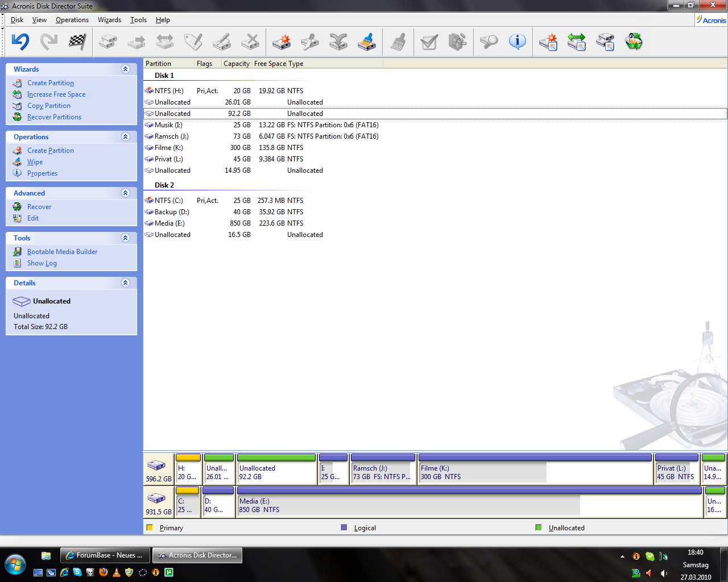This screenshot has height=582, width=728.
Task: Click Edit link in Advanced panel
Action: pos(33,218)
